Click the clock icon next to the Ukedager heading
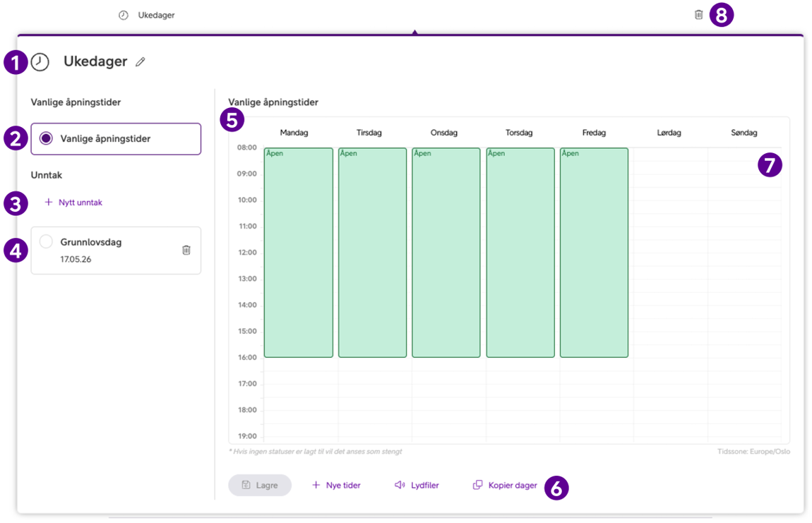 (x=40, y=62)
